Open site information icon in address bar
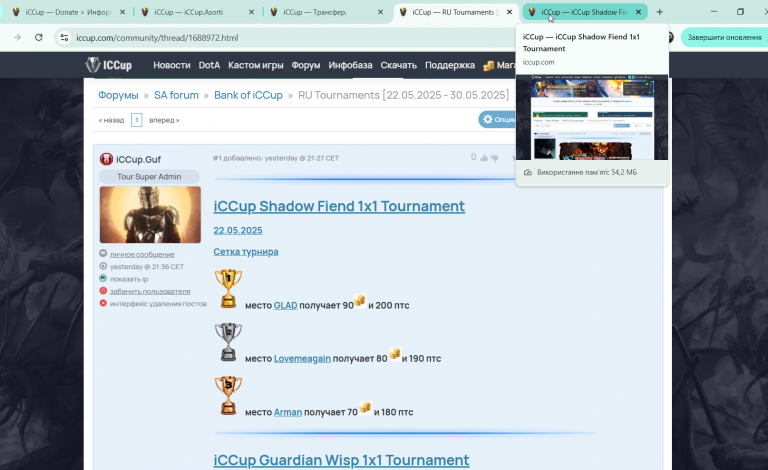Viewport: 768px width, 470px height. pos(64,37)
